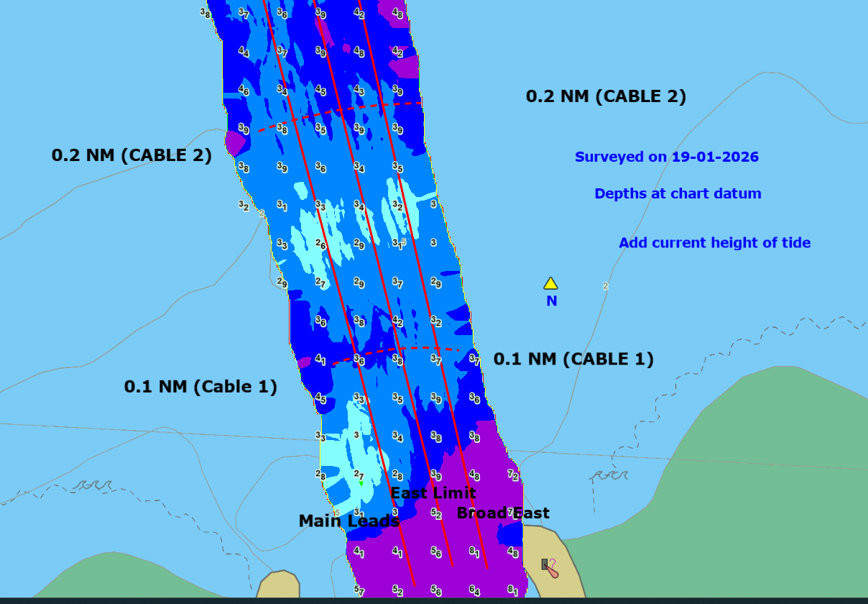
Task: Select the "Main Leads" line label
Action: point(348,521)
